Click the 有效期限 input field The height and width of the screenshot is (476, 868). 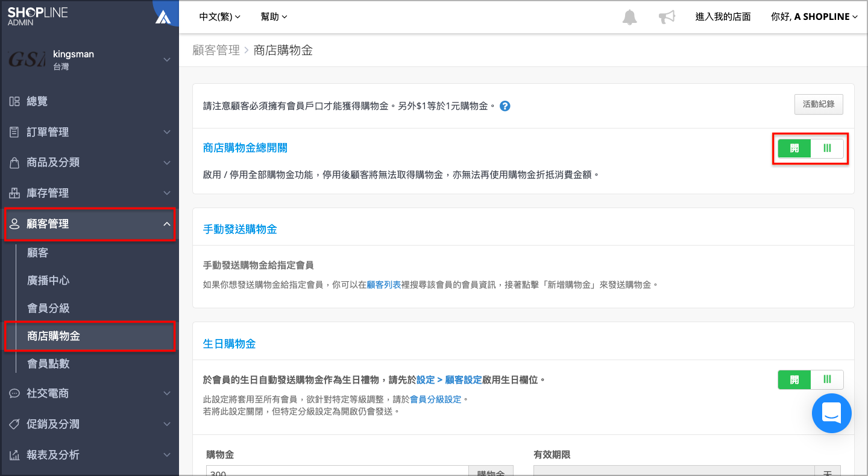674,471
